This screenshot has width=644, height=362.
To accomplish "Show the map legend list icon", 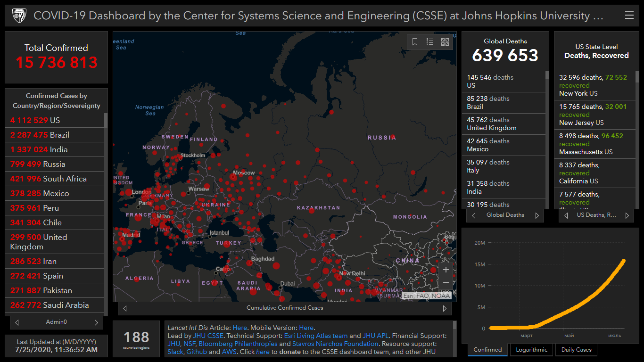I will [430, 42].
